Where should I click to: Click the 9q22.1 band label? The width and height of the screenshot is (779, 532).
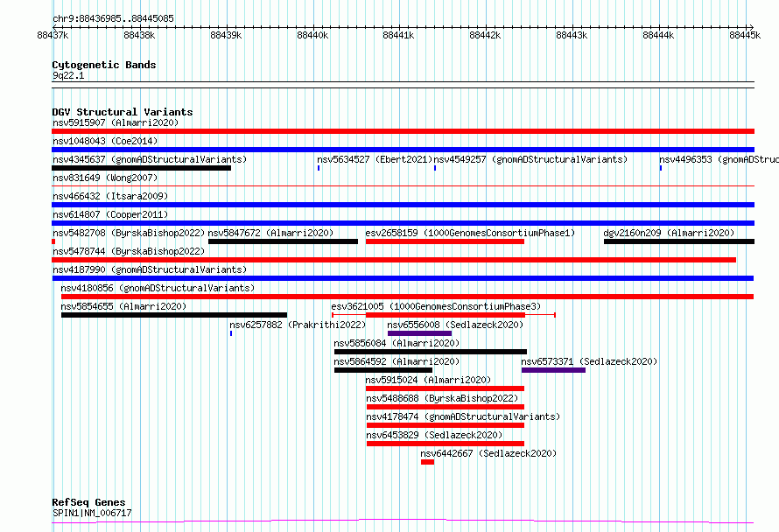click(68, 75)
